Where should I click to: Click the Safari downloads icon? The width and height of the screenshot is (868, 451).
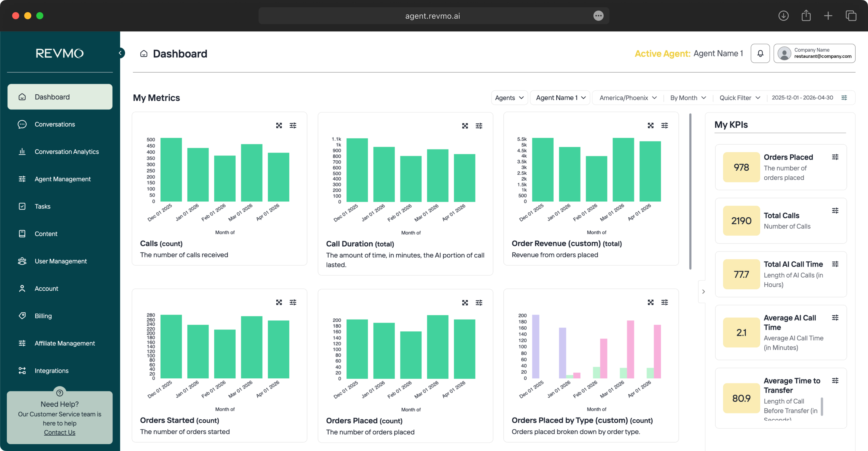click(783, 15)
